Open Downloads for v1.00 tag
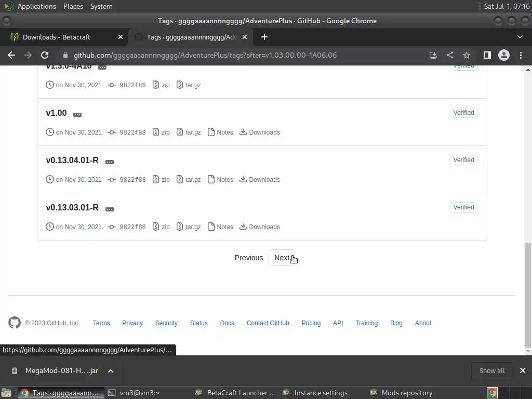Viewport: 532px width, 399px height. point(260,132)
